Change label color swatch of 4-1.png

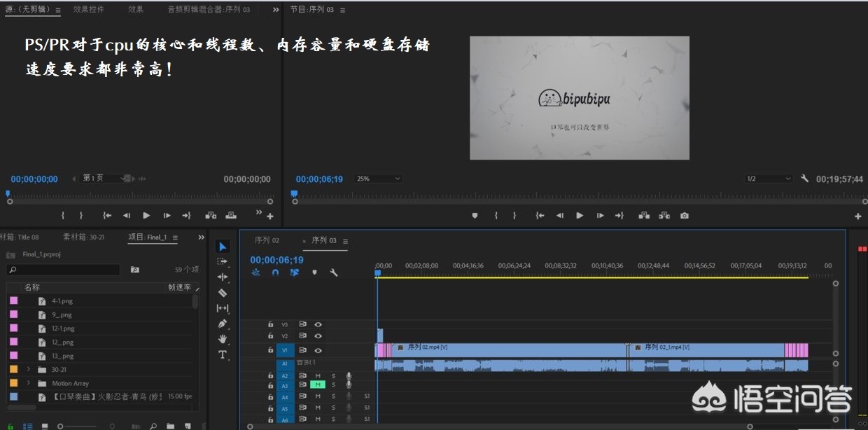pyautogui.click(x=13, y=300)
